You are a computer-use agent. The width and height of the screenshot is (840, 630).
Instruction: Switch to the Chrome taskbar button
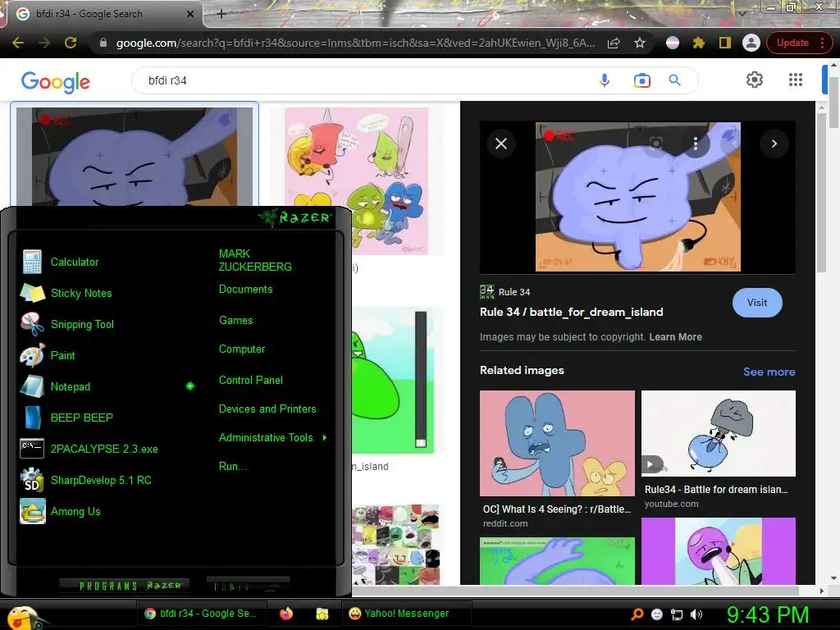click(x=201, y=614)
